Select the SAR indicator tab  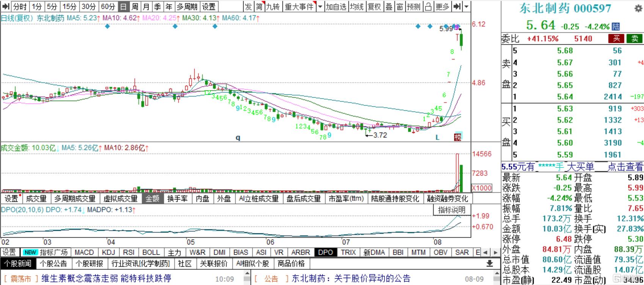tap(462, 252)
